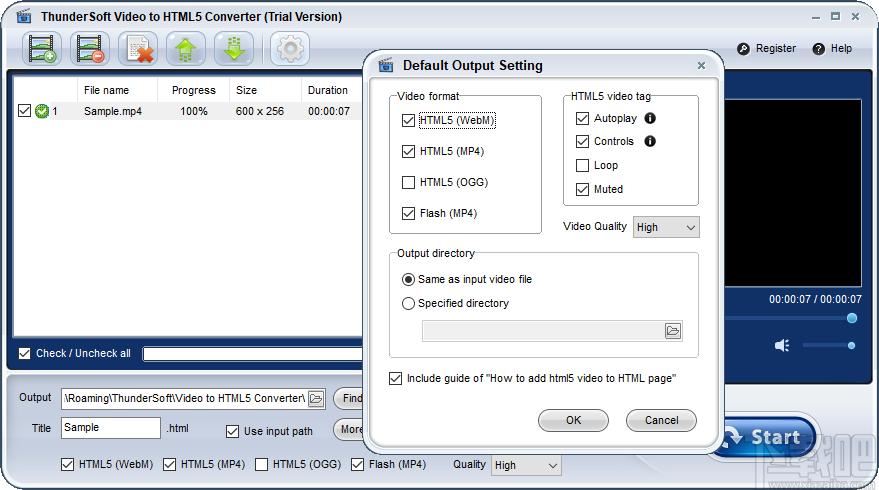This screenshot has width=879, height=490.
Task: Click the Output path text field
Action: (x=184, y=399)
